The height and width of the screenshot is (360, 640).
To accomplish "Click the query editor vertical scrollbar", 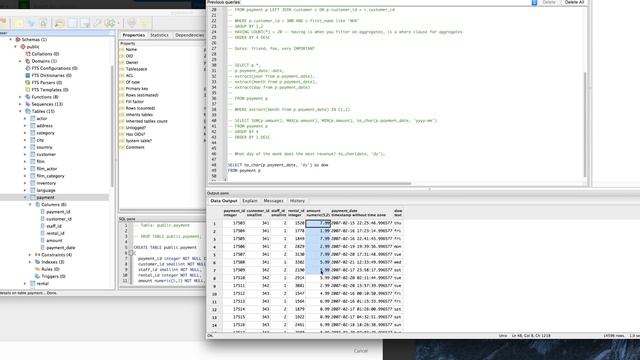I will [585, 124].
